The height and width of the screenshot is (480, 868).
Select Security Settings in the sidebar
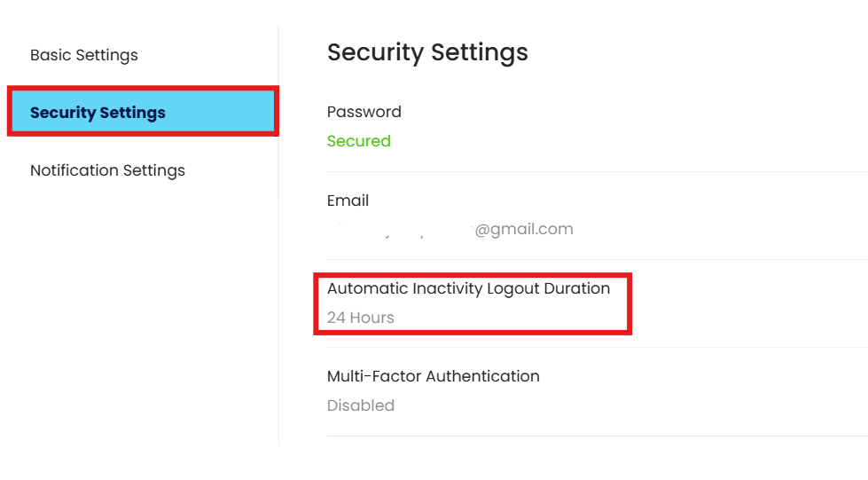(x=98, y=113)
